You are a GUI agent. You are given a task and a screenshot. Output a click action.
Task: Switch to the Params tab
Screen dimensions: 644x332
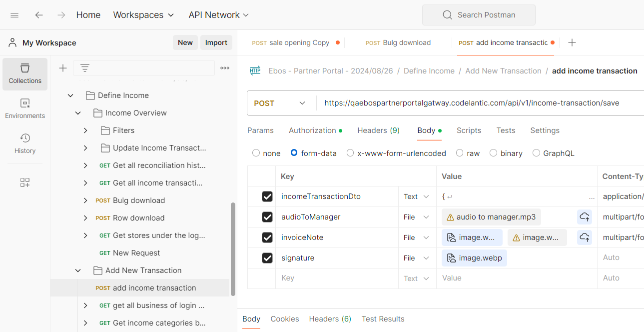260,130
